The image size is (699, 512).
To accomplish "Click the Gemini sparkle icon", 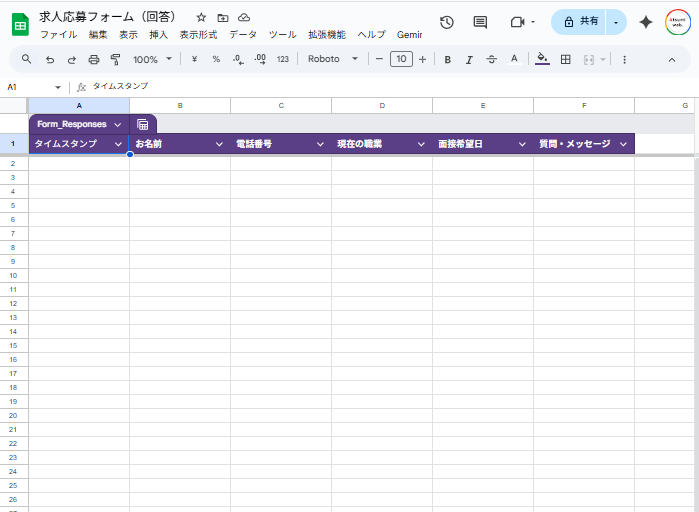I will pyautogui.click(x=646, y=22).
